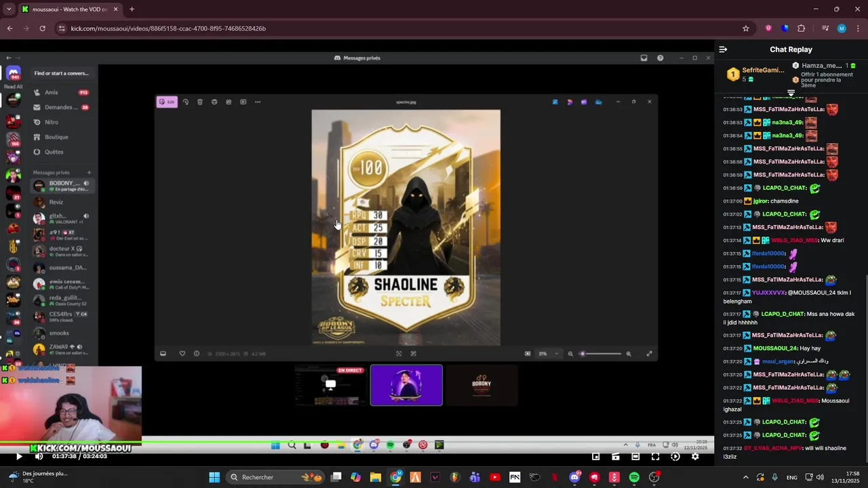This screenshot has height=488, width=868.
Task: Open SefriteGami... top gifter profile
Action: coord(763,70)
